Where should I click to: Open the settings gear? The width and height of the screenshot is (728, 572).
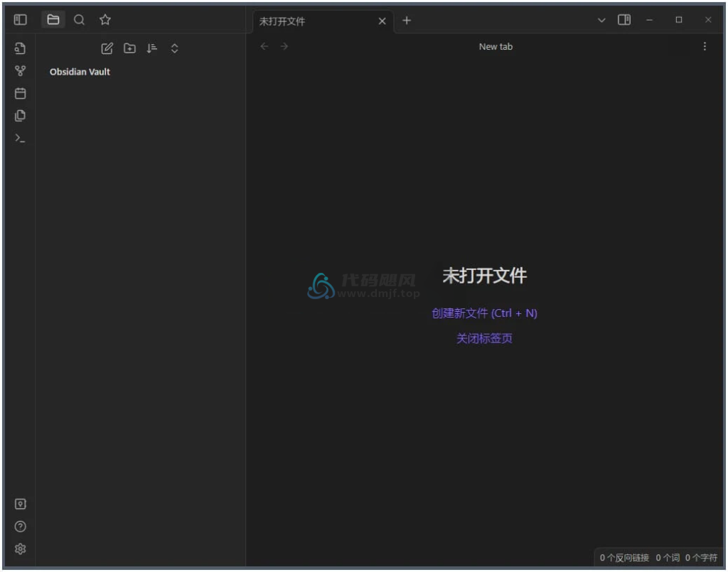point(20,549)
